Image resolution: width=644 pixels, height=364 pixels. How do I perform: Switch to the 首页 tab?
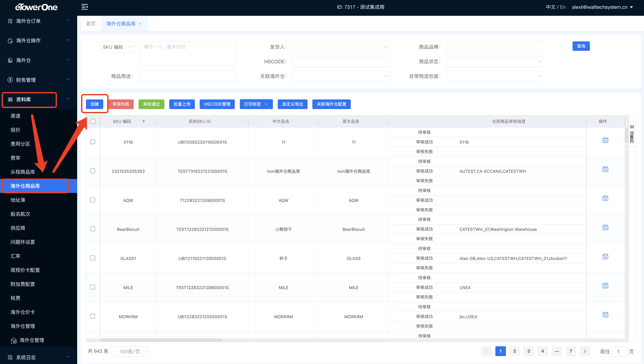[x=91, y=24]
